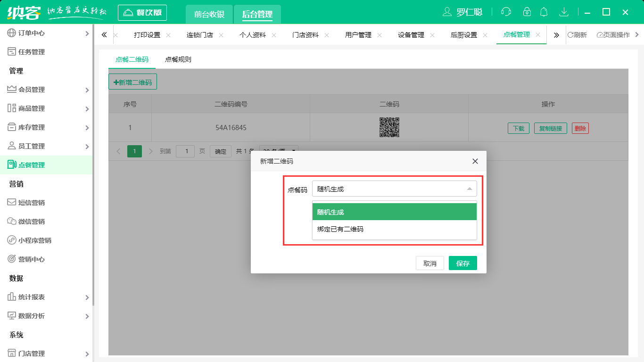The width and height of the screenshot is (644, 362).
Task: Click the QR code thumbnail in table
Action: (389, 127)
